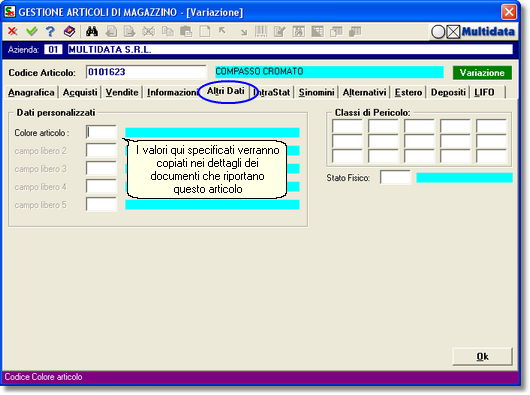
Task: Open the Acquisti tab
Action: click(80, 92)
